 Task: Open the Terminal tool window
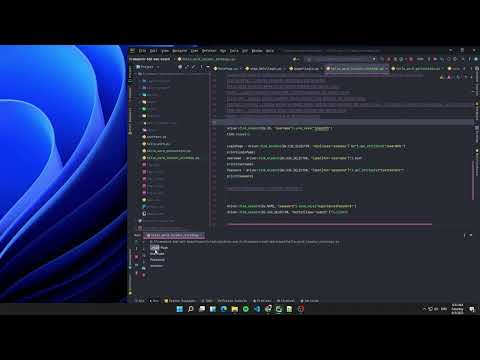[x=286, y=301]
